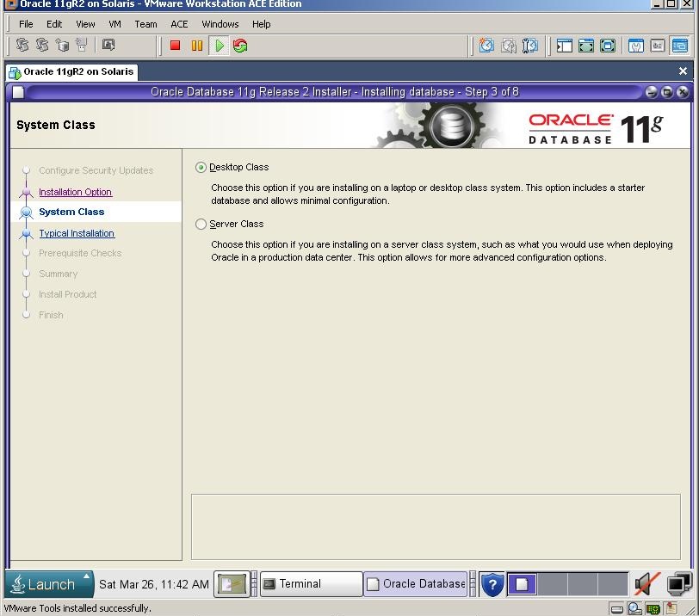The image size is (699, 616).
Task: Select the Server Class radio button
Action: tap(201, 224)
